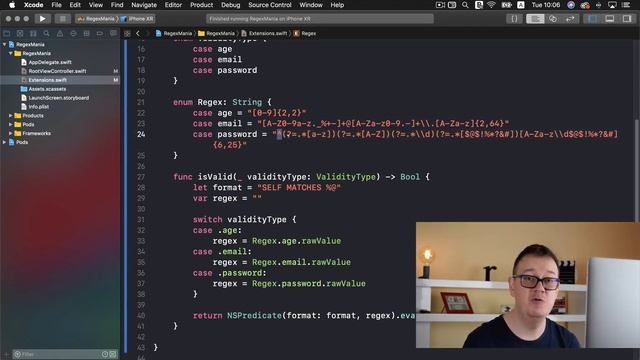Go back in editor history
The height and width of the screenshot is (360, 640).
click(x=138, y=33)
